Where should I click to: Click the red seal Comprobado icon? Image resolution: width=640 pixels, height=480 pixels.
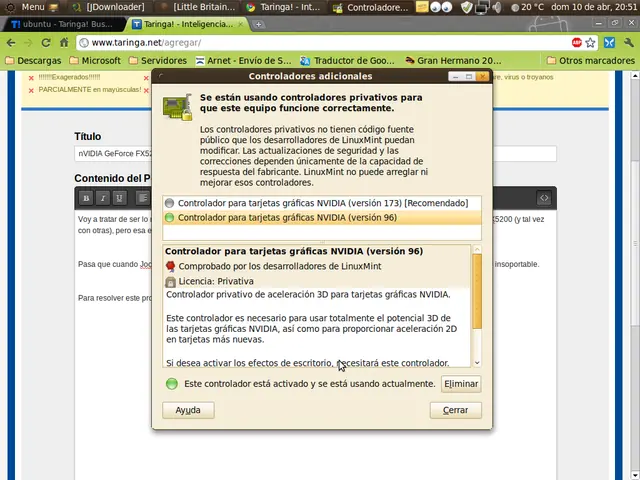pos(171,267)
